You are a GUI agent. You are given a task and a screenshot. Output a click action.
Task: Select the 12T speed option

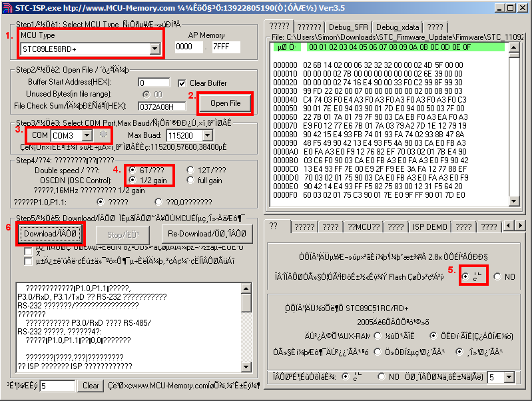pyautogui.click(x=190, y=170)
